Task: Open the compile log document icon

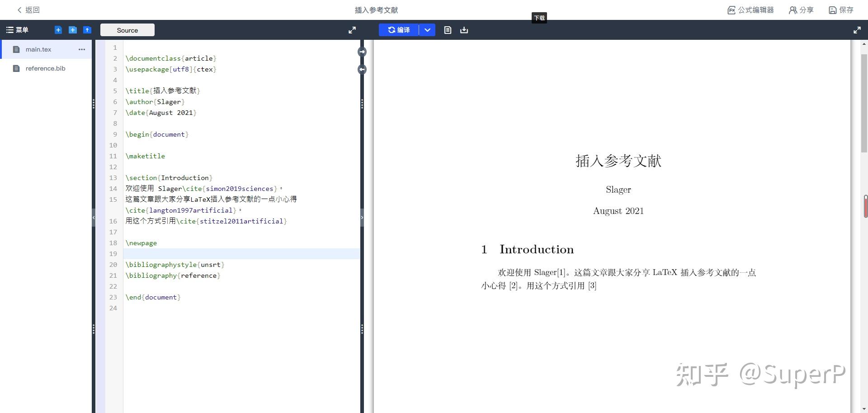Action: (x=448, y=30)
